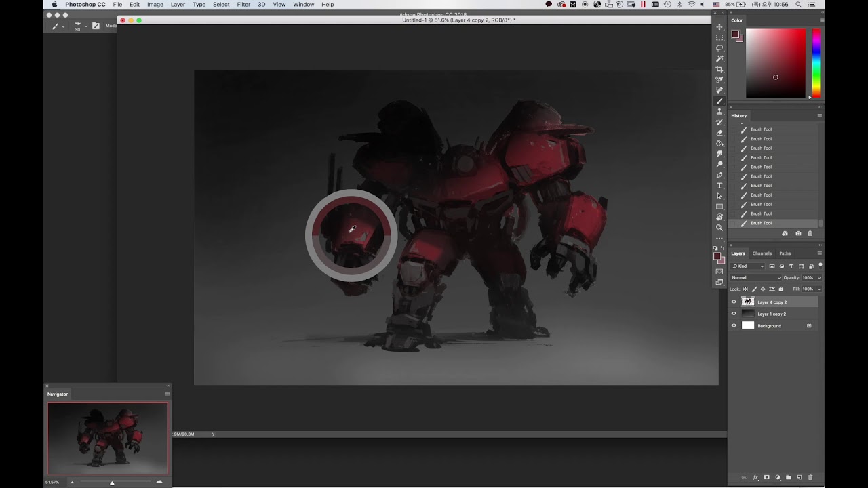Select the Magic Wand tool
This screenshot has height=488, width=868.
(x=719, y=58)
